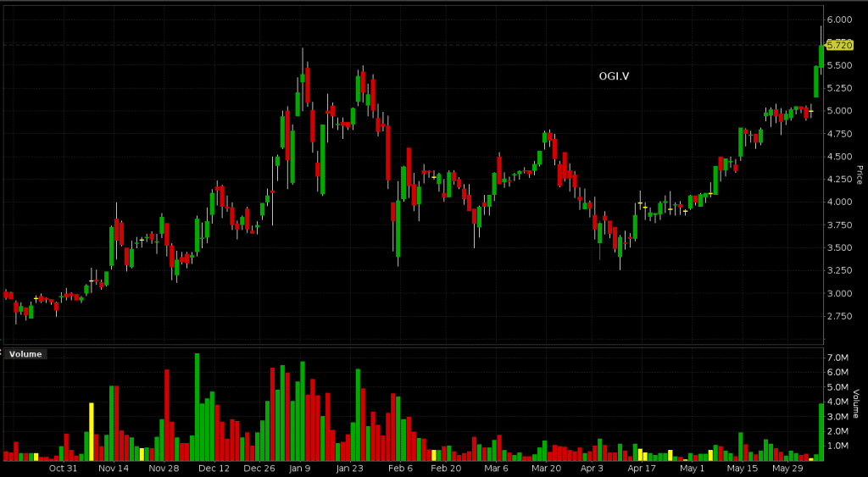Click the 5.500 price axis label

click(x=840, y=65)
